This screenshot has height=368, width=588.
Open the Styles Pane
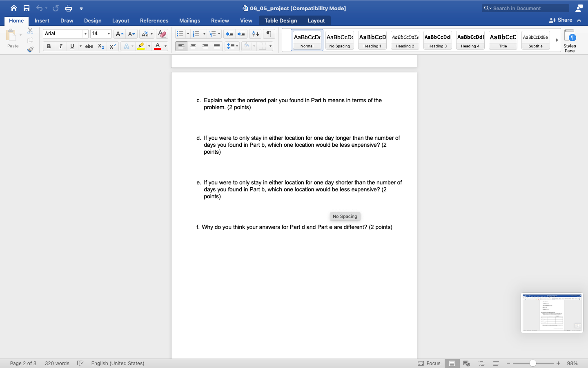click(570, 41)
